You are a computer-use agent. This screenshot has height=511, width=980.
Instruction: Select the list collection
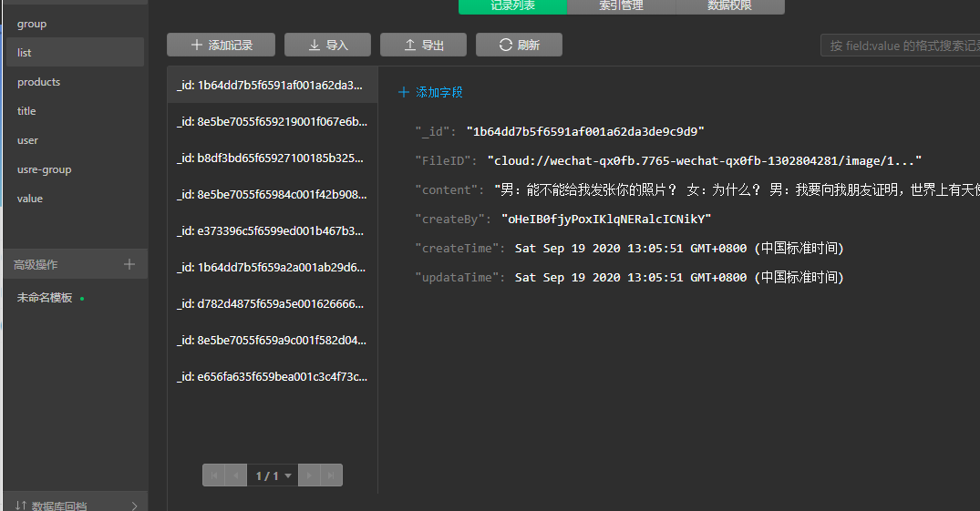coord(75,53)
